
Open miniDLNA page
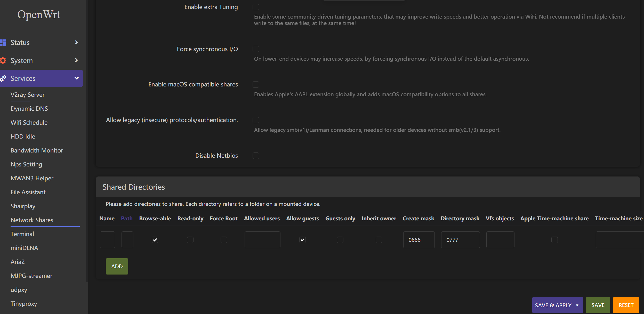[24, 248]
